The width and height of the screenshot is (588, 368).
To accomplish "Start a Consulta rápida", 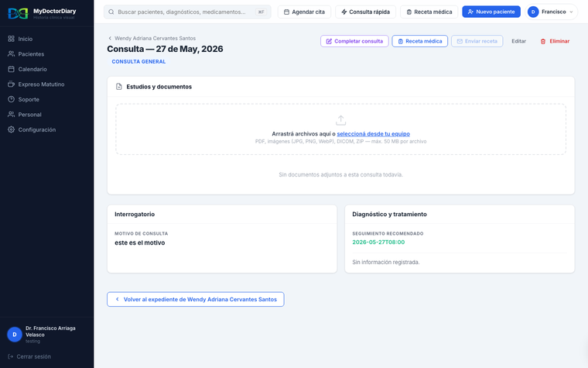I will point(365,12).
